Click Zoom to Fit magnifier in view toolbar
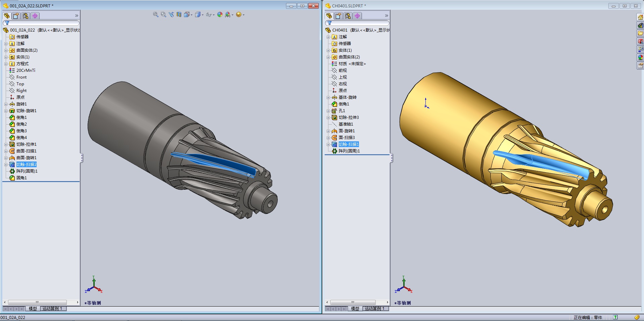Viewport: 644px width, 321px height. tap(155, 14)
